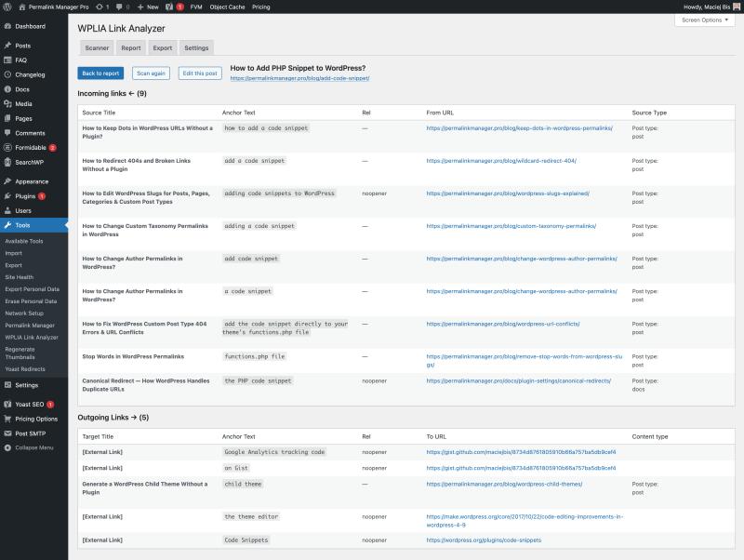Open Permalink Manager submenu item

coord(30,326)
